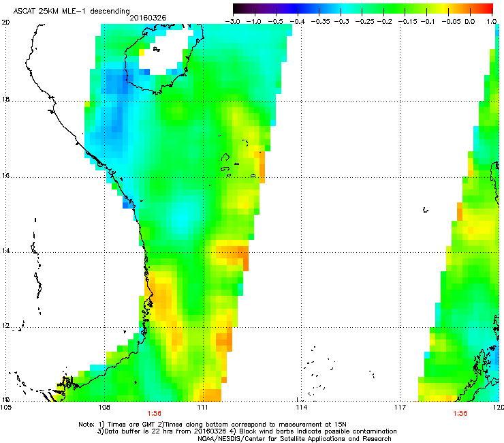504x443 pixels.
Task: Click the -0.3 colorbar label
Action: point(341,22)
